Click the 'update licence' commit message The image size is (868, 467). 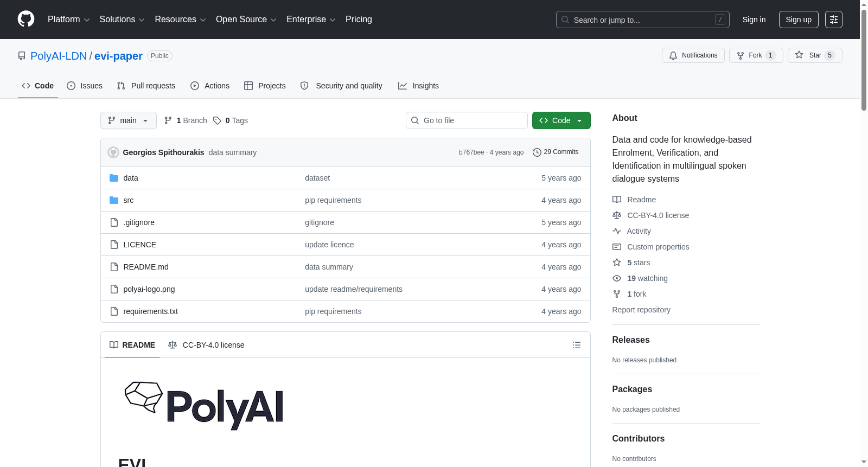click(x=329, y=245)
